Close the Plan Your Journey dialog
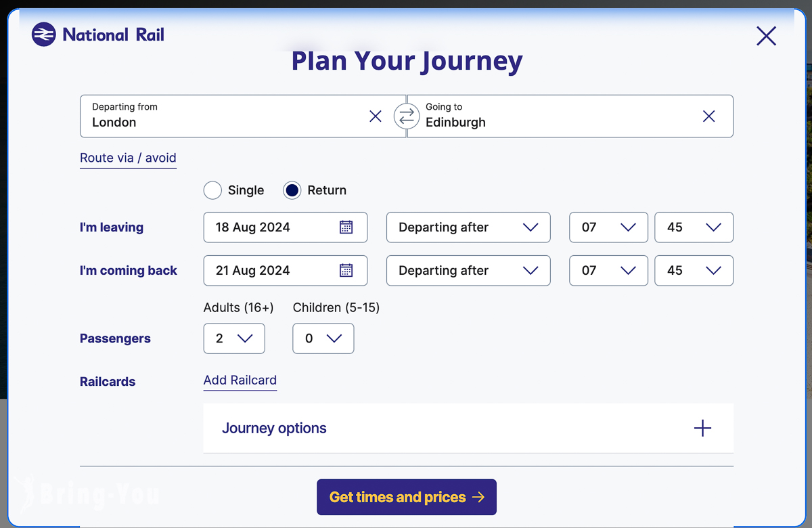812x528 pixels. pos(766,36)
